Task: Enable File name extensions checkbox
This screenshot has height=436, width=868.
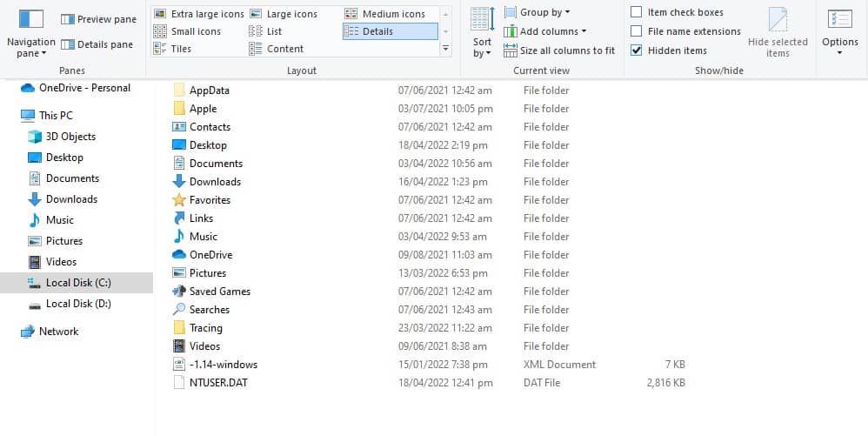Action: (637, 31)
